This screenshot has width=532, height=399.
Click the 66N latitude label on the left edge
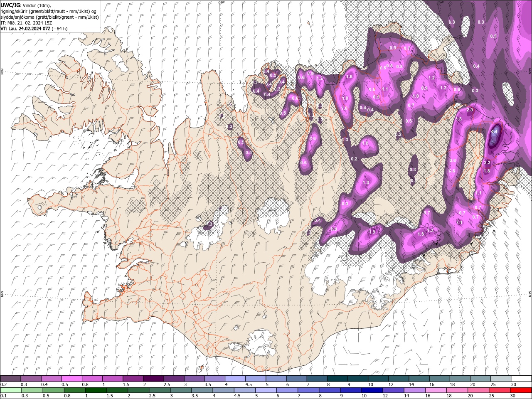click(2, 72)
